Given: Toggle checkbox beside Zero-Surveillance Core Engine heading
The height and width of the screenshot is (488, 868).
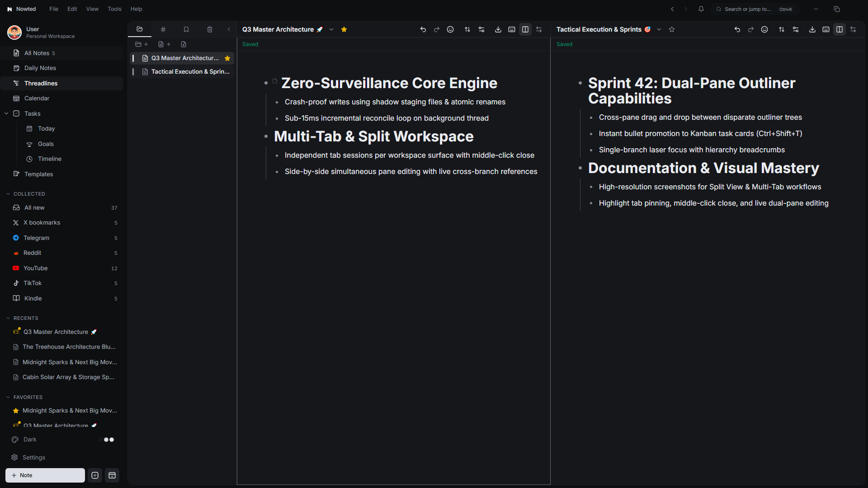Looking at the screenshot, I should coord(275,81).
